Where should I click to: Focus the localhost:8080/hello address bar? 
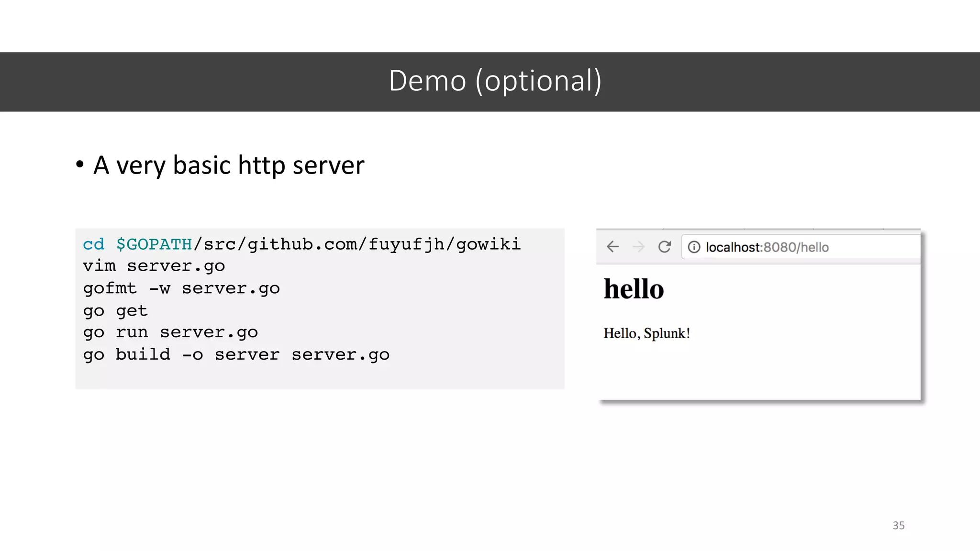[801, 247]
